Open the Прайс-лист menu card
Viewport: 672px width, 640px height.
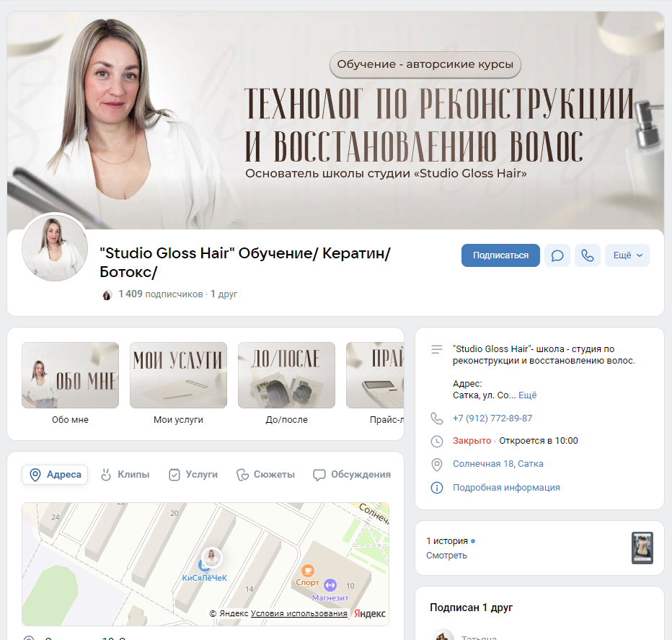(375, 383)
